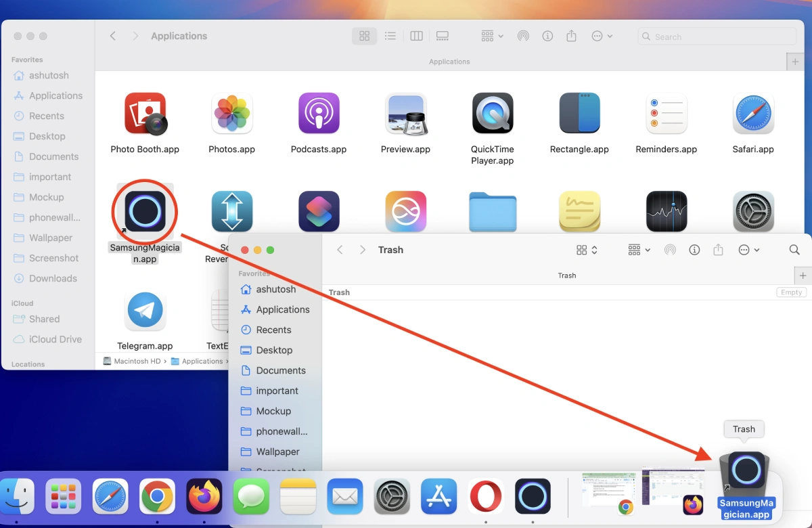Open action menu dropdown in Applications window
The image size is (812, 528).
click(x=602, y=36)
